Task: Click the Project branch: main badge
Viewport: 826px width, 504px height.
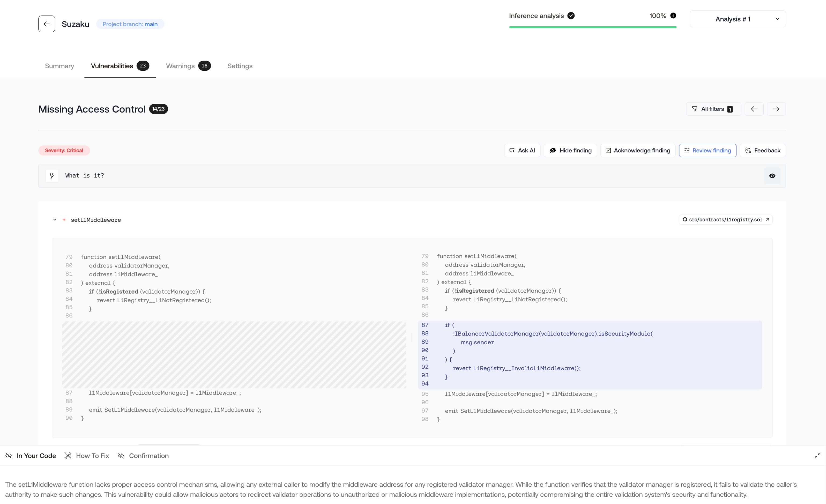Action: pos(130,24)
